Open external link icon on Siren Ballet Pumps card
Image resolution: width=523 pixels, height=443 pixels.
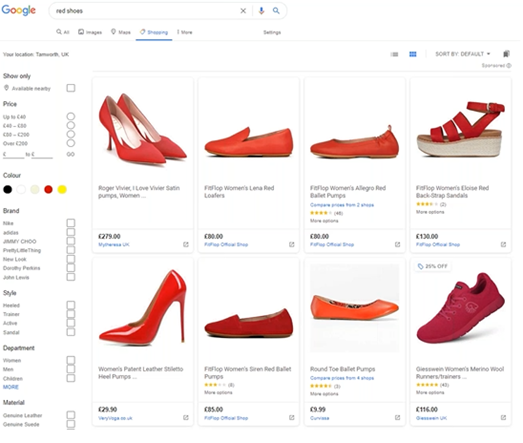(x=292, y=418)
